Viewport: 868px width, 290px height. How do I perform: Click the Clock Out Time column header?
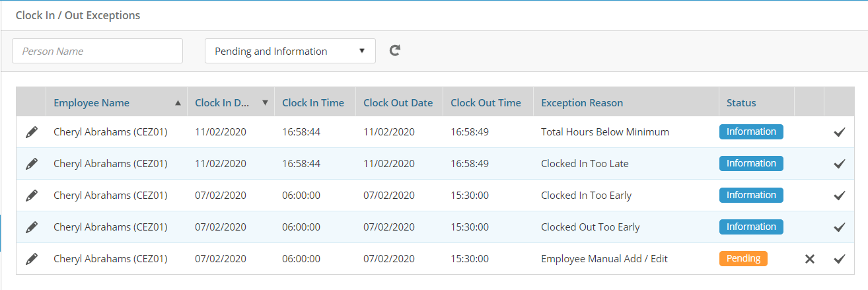click(x=486, y=102)
